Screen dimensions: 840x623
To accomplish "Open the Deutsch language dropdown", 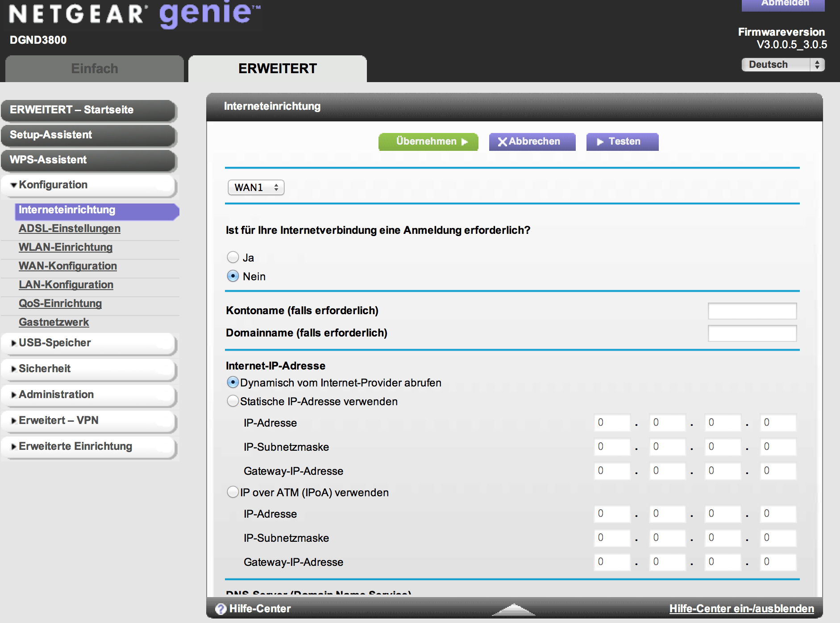I will [783, 65].
